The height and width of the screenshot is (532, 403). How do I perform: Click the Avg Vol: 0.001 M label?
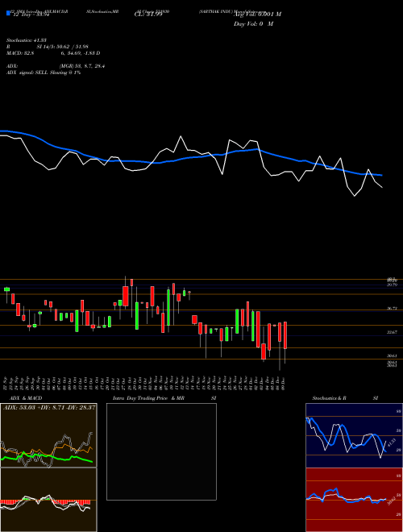(x=257, y=15)
